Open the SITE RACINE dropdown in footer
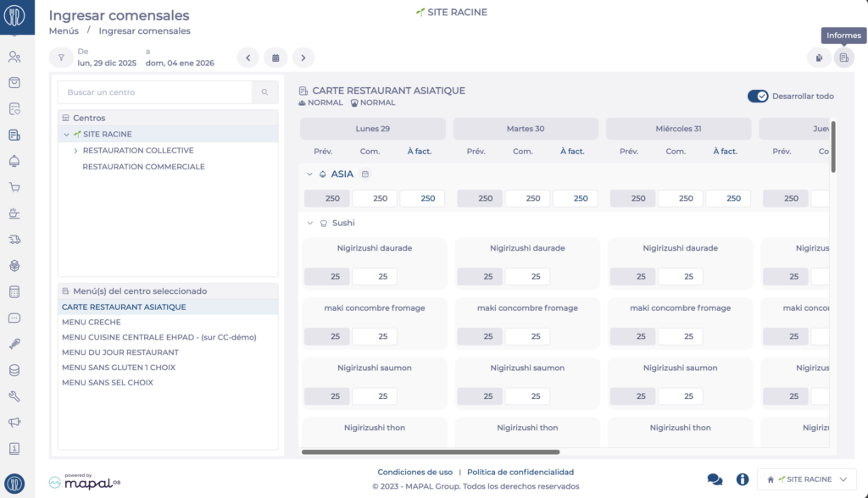Image resolution: width=868 pixels, height=498 pixels. 807,479
